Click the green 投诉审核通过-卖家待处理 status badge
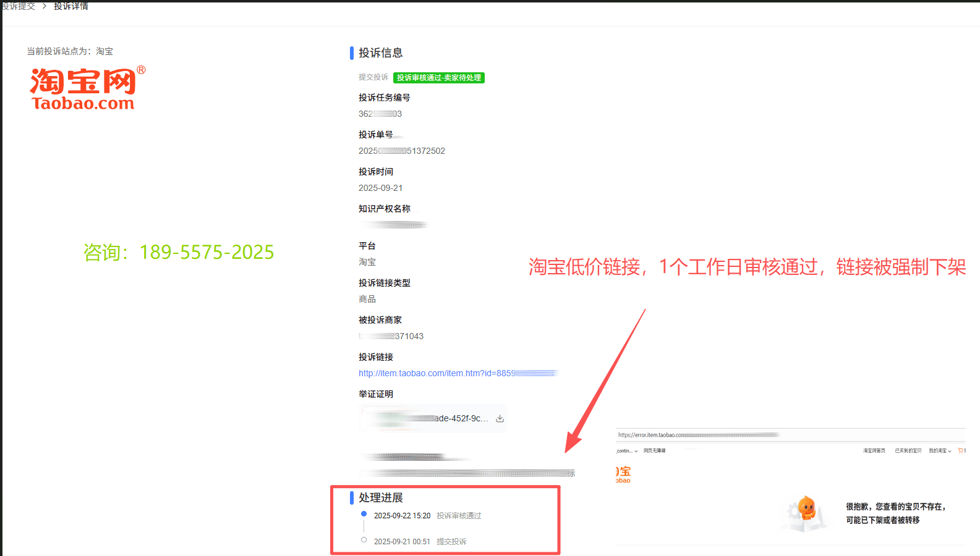The width and height of the screenshot is (980, 556). [x=438, y=78]
